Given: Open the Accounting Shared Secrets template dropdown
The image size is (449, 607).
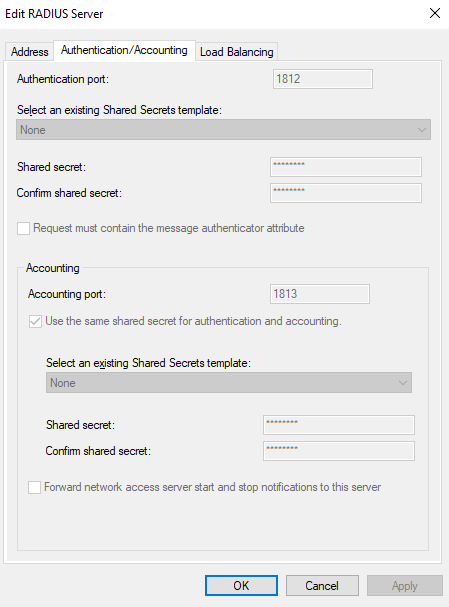Looking at the screenshot, I should 229,382.
